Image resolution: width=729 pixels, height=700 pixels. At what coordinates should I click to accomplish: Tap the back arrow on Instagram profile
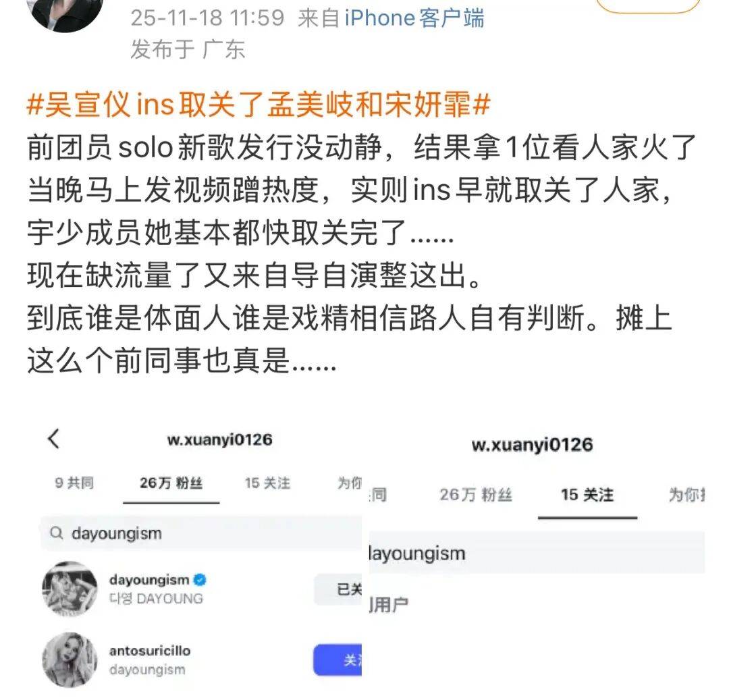coord(54,438)
